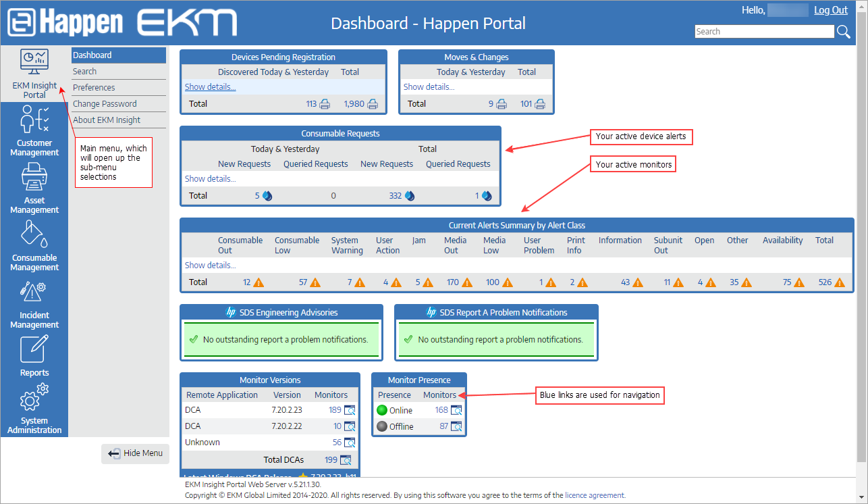868x504 pixels.
Task: Click the Hide Menu button
Action: point(136,453)
